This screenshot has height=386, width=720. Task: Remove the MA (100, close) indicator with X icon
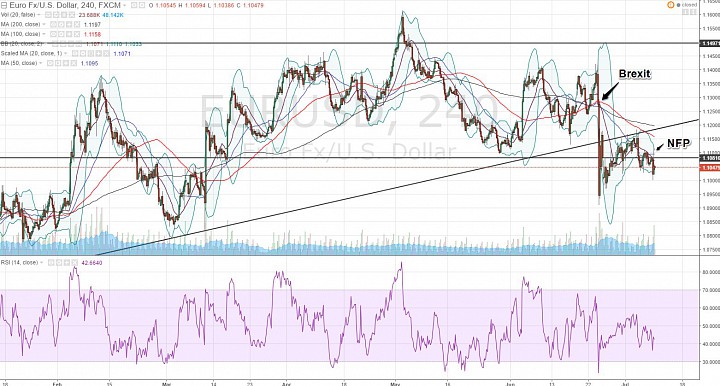coord(77,34)
